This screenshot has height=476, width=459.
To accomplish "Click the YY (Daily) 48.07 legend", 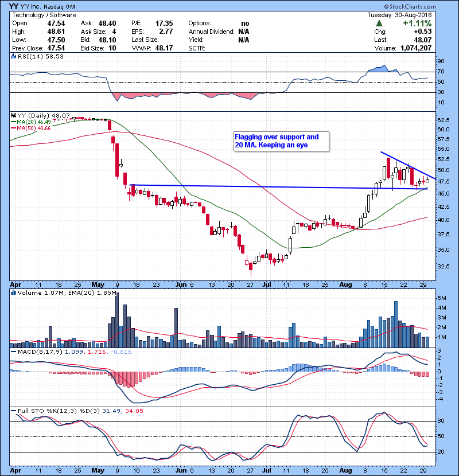I will [x=44, y=115].
